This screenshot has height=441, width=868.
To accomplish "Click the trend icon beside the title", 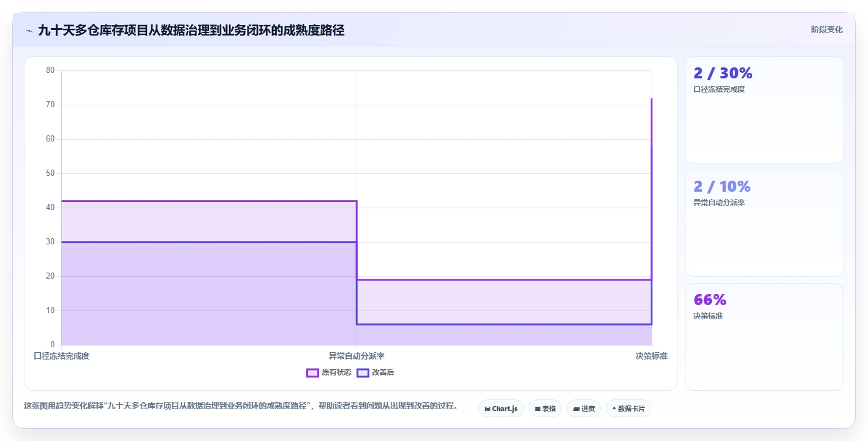I will click(29, 31).
